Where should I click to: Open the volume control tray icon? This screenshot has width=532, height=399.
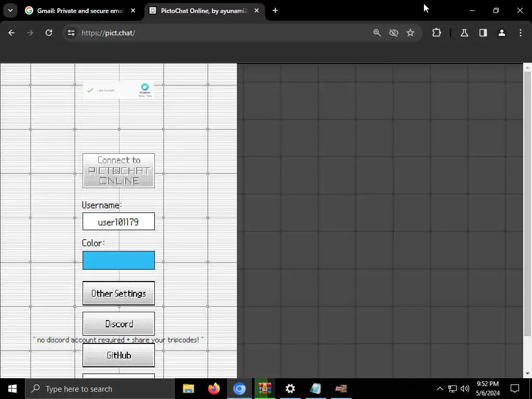(x=465, y=389)
